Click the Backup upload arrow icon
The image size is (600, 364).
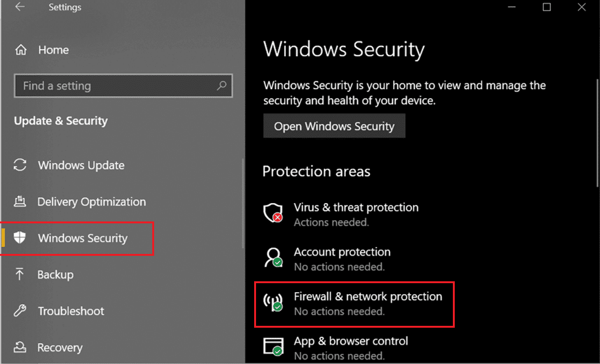[20, 274]
